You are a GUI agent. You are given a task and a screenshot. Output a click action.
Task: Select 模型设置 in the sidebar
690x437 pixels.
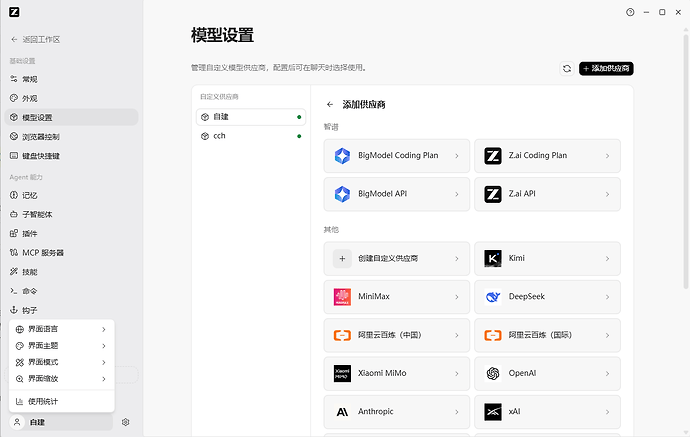tap(71, 118)
